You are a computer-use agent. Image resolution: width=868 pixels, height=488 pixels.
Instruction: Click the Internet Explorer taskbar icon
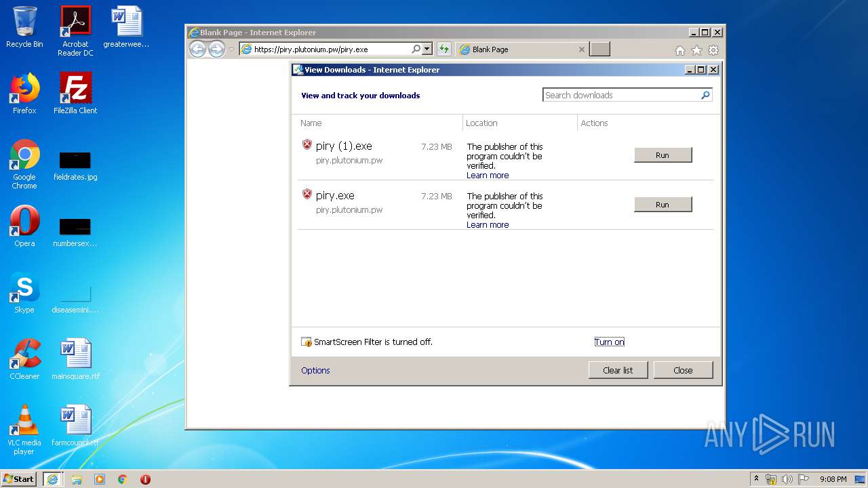[x=53, y=479]
